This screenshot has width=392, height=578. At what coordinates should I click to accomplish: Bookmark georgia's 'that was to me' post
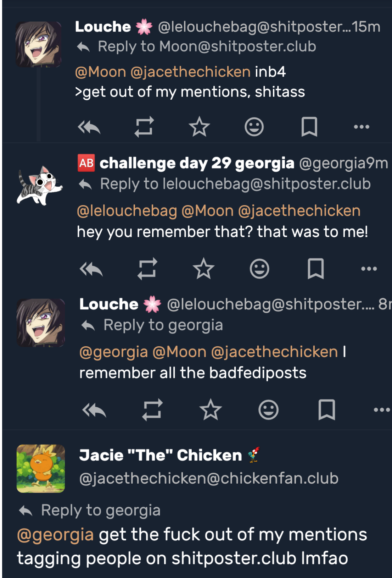(315, 269)
